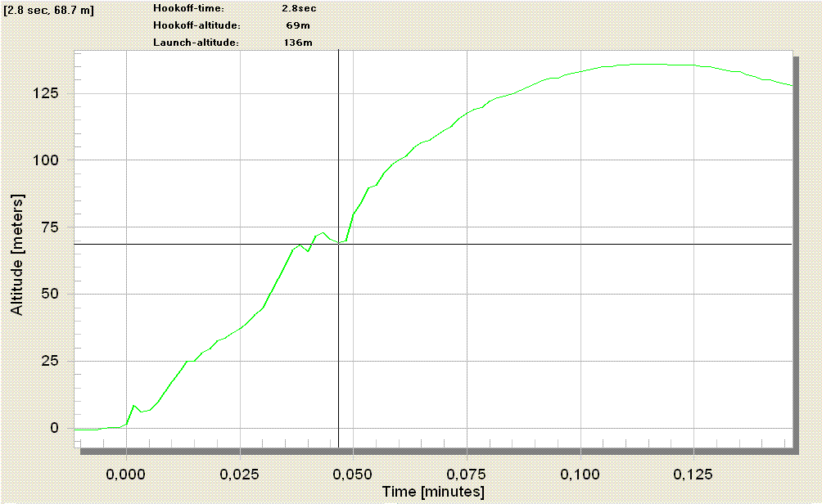Image resolution: width=822 pixels, height=504 pixels.
Task: Click the '0,050' time axis label
Action: tap(354, 475)
